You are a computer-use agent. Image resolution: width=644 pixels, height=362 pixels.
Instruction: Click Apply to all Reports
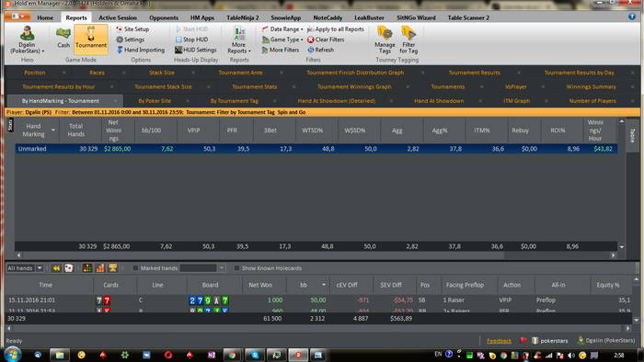[x=336, y=29]
